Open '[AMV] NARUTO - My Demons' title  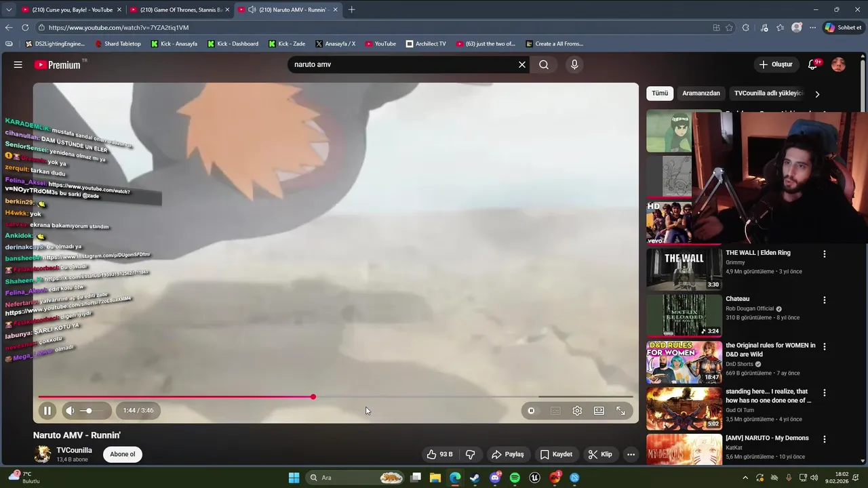coord(767,438)
